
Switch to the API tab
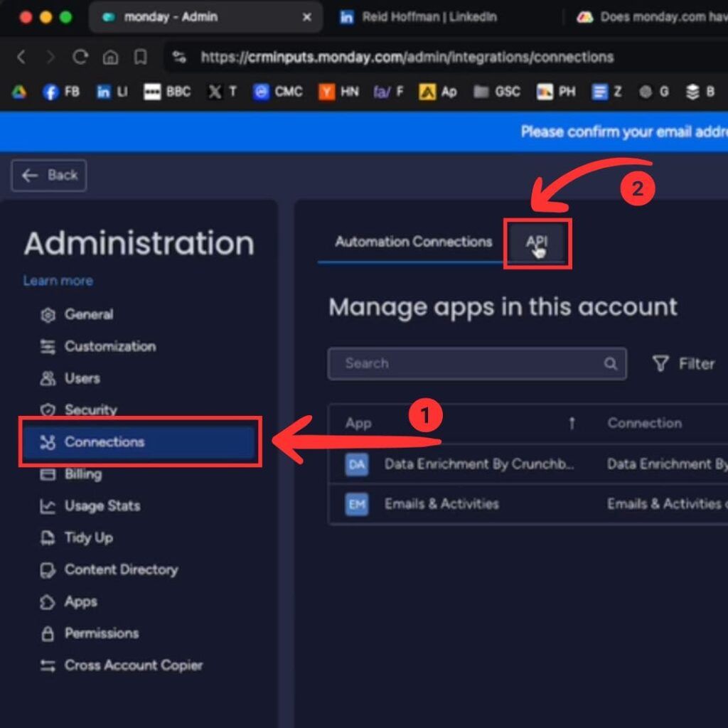(537, 242)
